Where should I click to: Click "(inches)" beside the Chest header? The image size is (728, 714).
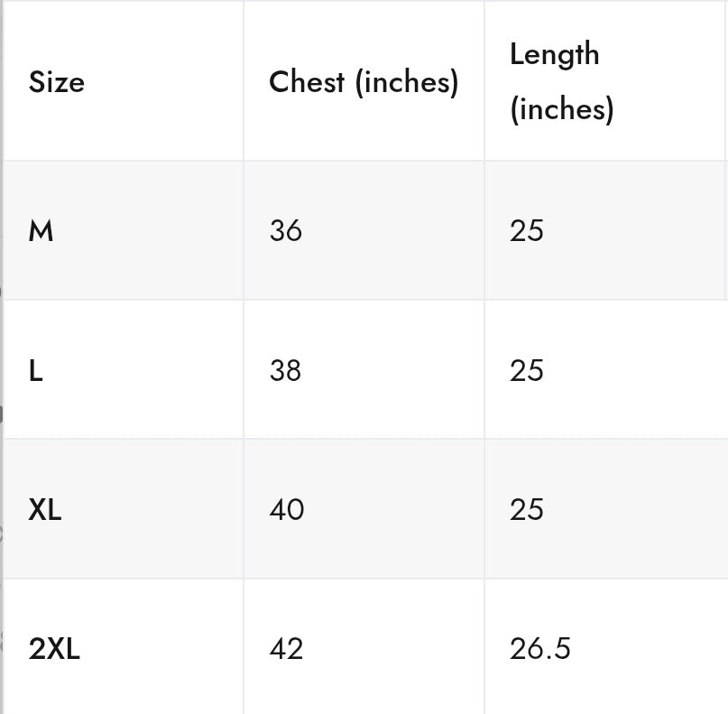click(x=407, y=82)
